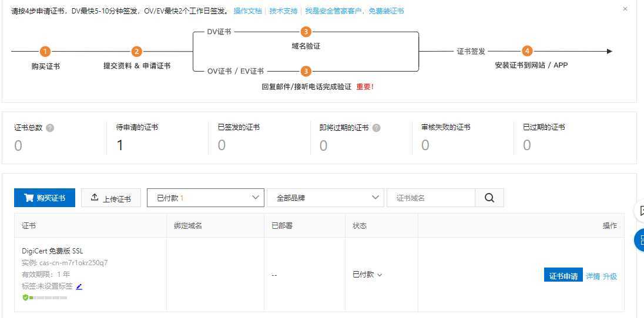Open the 已付款 status filter dropdown
The image size is (644, 318).
[x=205, y=198]
